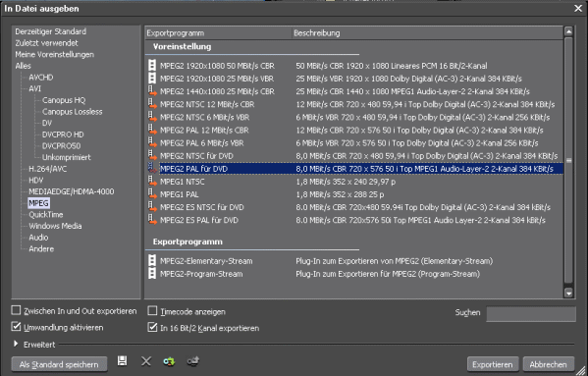This screenshot has height=376, width=588.
Task: Select Meine Voreinstellungen category
Action: 54,54
